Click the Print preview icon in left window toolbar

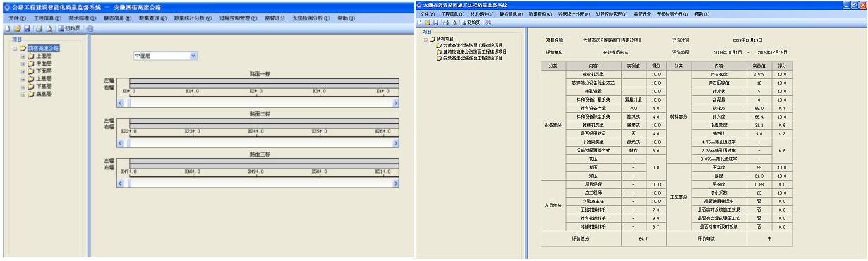click(x=49, y=29)
